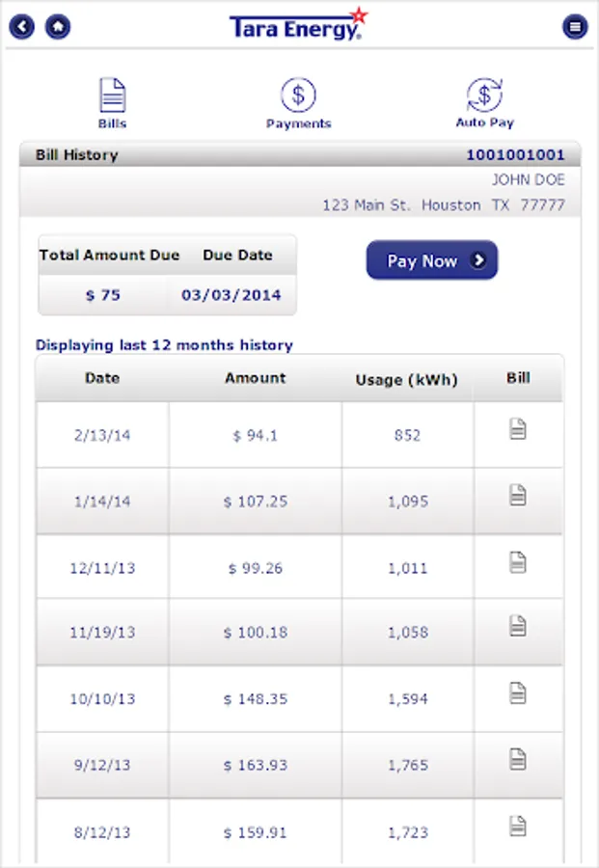Click the Usage (kWh) column header

click(407, 380)
